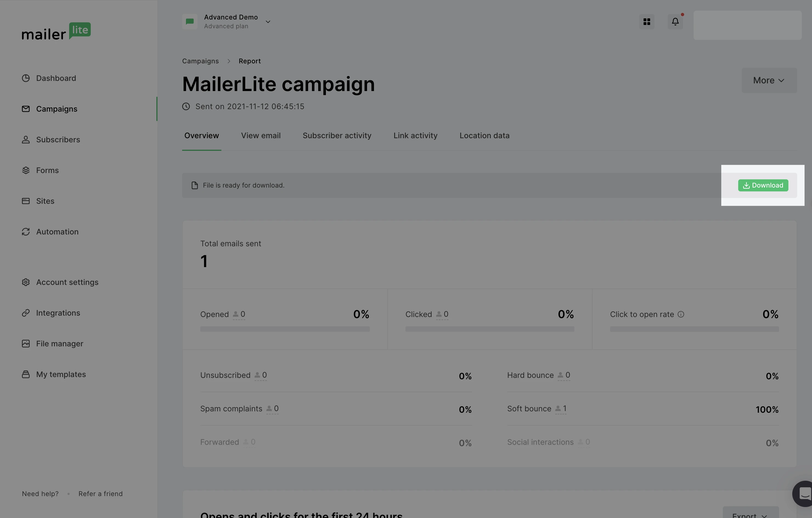Image resolution: width=812 pixels, height=518 pixels.
Task: Click the Soft bounce subscriber count
Action: click(x=561, y=409)
